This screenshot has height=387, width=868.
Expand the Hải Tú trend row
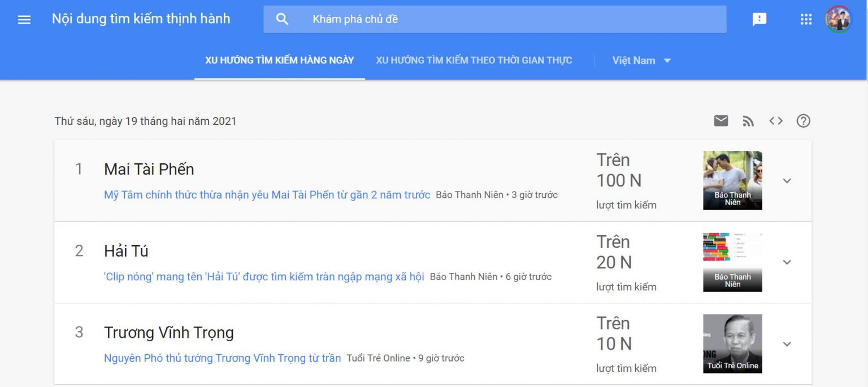787,262
